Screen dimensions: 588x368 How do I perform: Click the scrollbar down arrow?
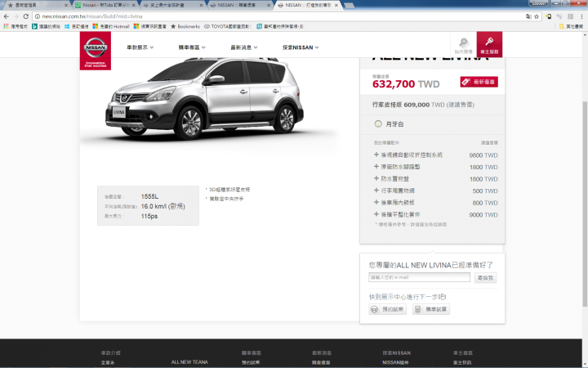click(585, 364)
